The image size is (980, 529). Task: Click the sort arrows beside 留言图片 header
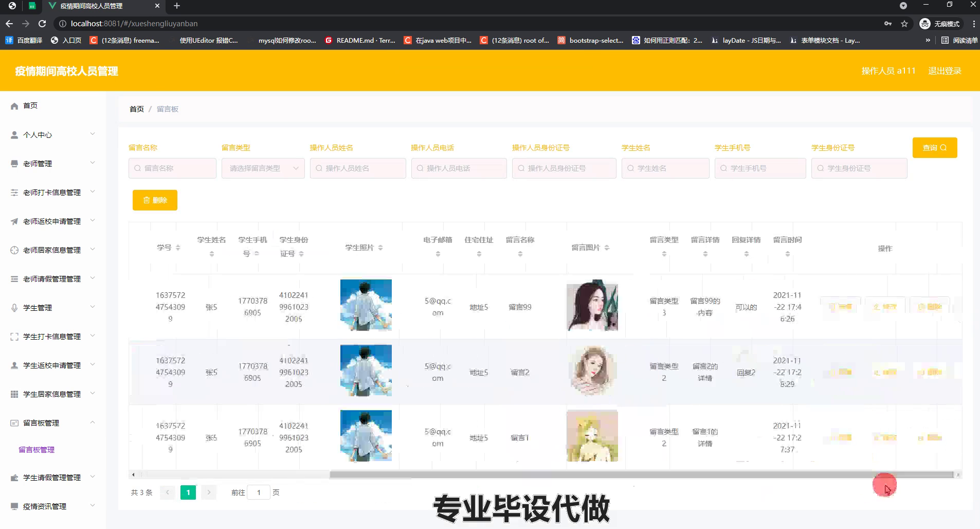pos(607,248)
